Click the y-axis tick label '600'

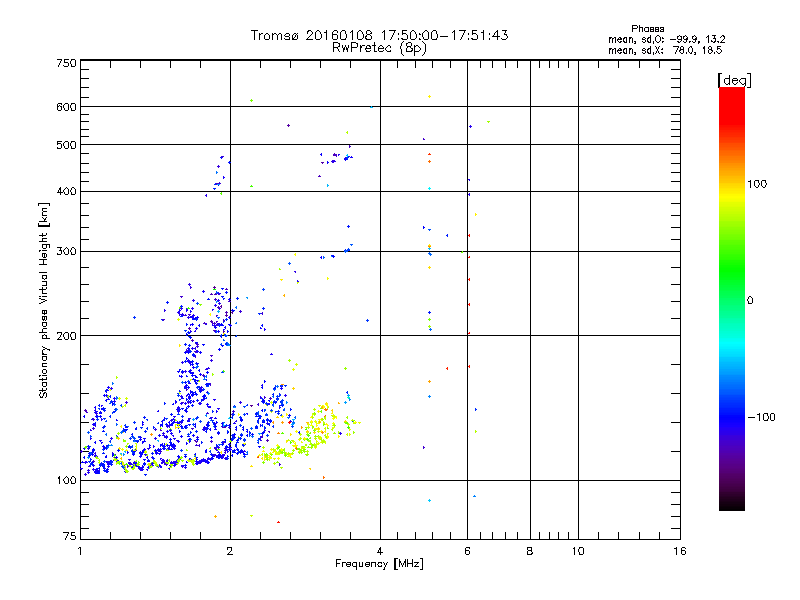(66, 107)
